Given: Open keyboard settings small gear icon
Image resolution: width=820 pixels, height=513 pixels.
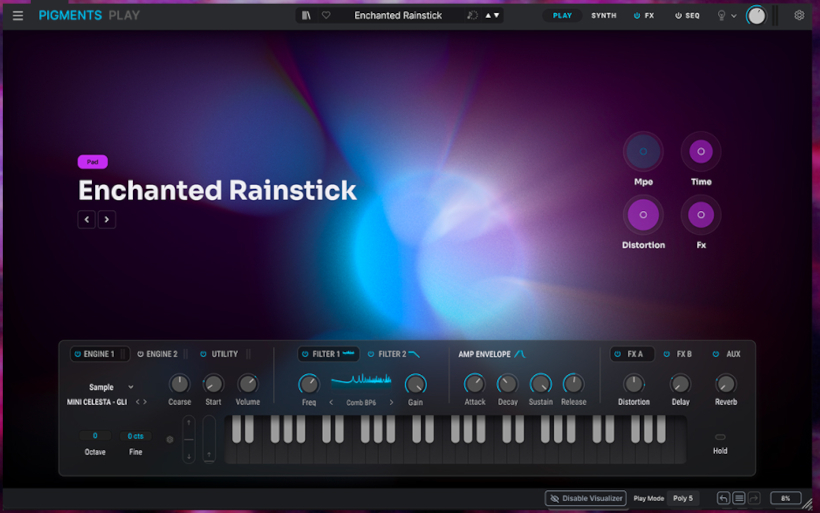Looking at the screenshot, I should (x=169, y=440).
